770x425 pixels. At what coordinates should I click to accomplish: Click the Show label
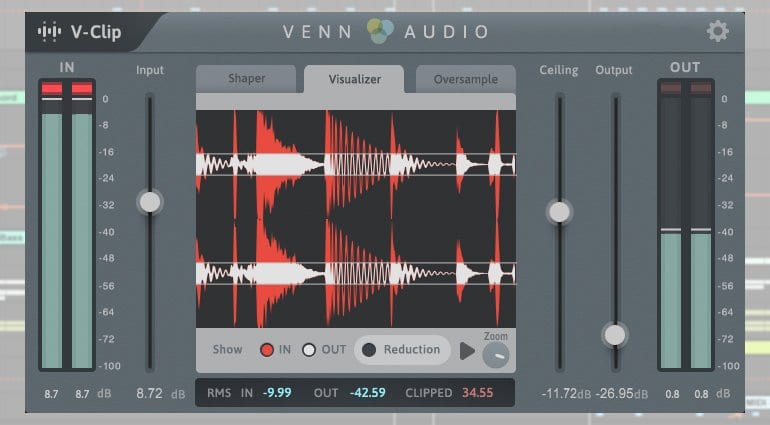pos(227,350)
